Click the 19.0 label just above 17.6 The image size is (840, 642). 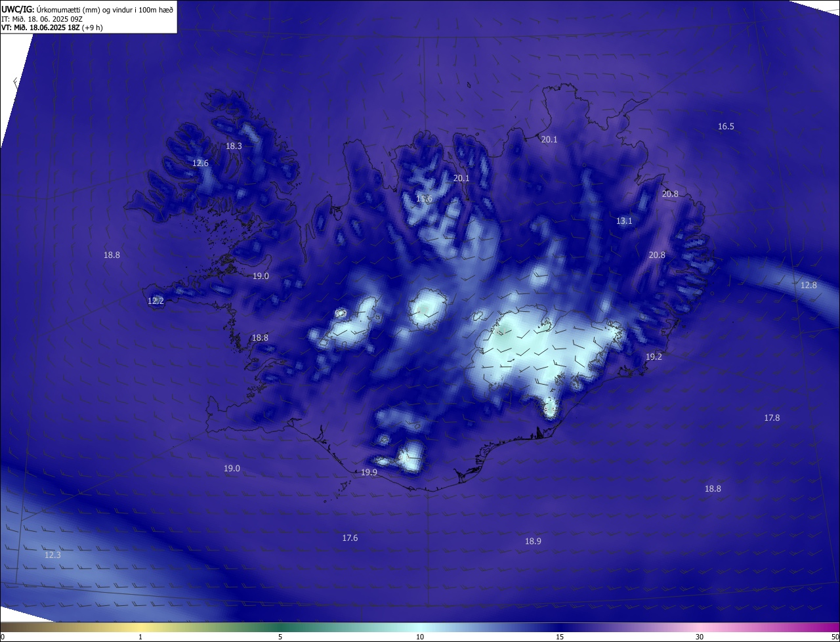(232, 469)
